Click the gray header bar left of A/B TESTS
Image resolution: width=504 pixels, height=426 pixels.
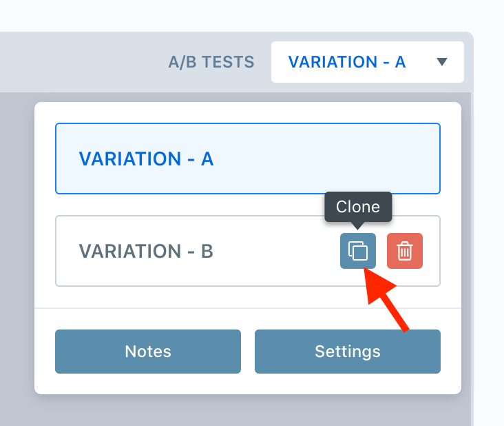click(81, 62)
